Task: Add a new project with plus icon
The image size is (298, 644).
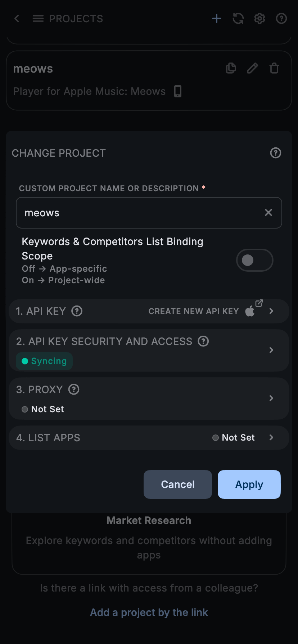Action: point(217,18)
